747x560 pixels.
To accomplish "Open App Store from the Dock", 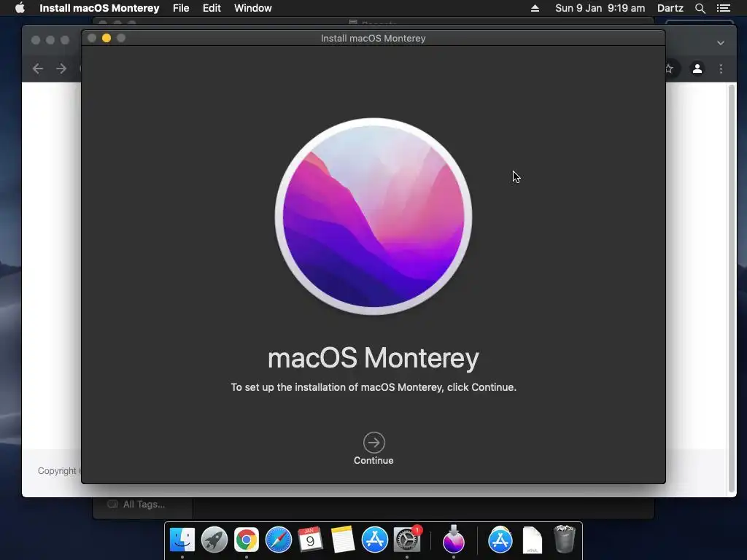I will 374,540.
